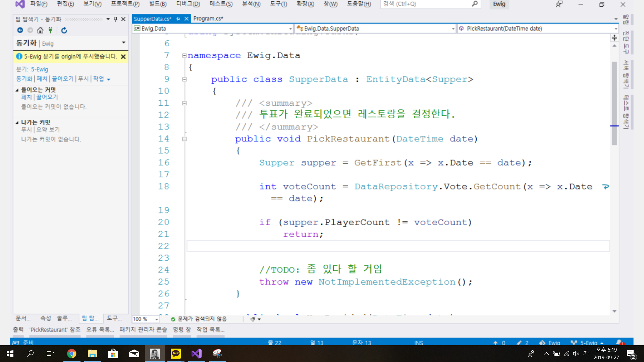Click the 5-Ewig branch link
The image size is (644, 362).
pos(40,69)
